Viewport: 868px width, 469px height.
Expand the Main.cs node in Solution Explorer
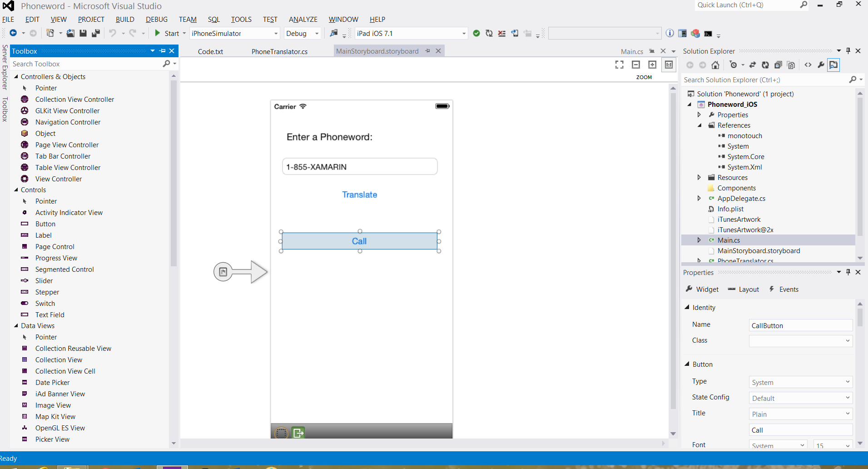tap(699, 240)
